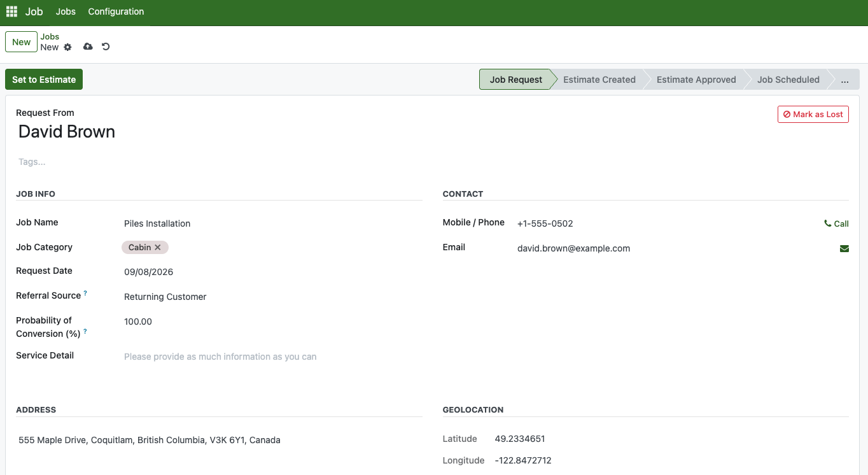
Task: Click Mark as Lost button
Action: (813, 115)
